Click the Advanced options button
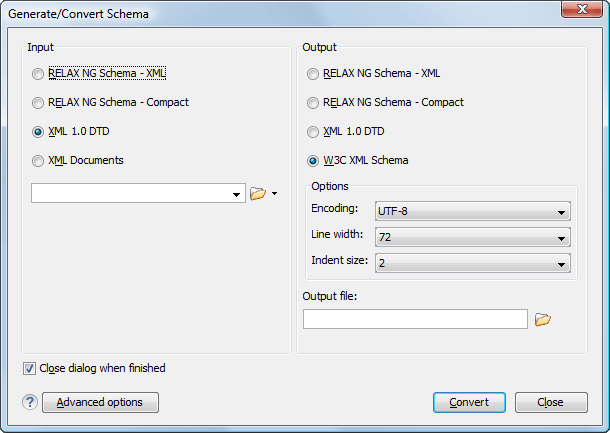This screenshot has width=610, height=433. (100, 402)
